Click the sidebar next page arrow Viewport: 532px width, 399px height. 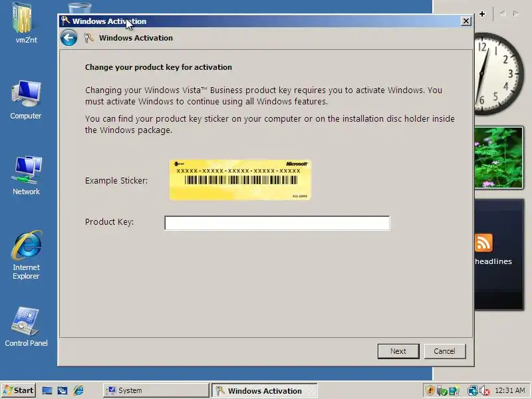click(516, 13)
